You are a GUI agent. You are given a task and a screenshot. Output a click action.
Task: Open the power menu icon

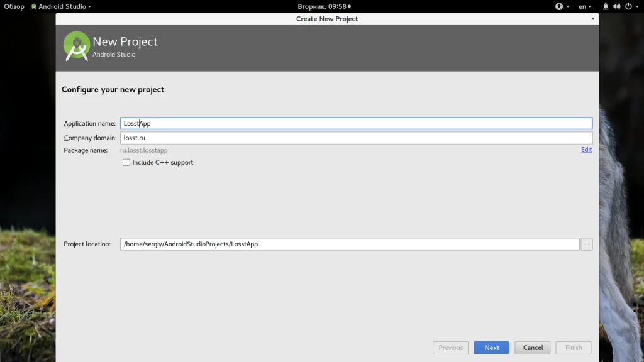pyautogui.click(x=628, y=6)
